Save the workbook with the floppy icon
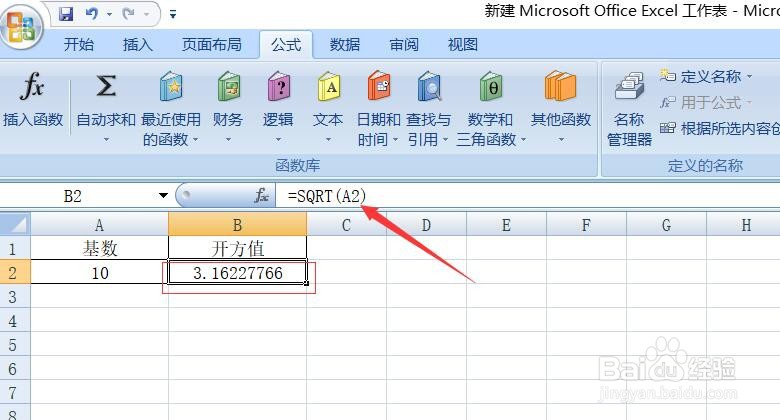 (67, 13)
